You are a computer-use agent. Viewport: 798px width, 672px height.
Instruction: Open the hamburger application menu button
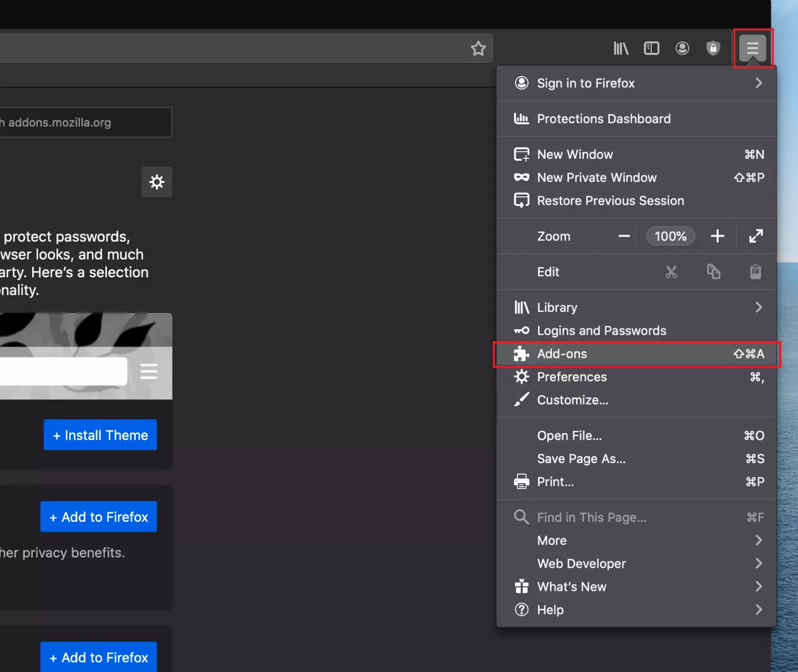click(753, 48)
